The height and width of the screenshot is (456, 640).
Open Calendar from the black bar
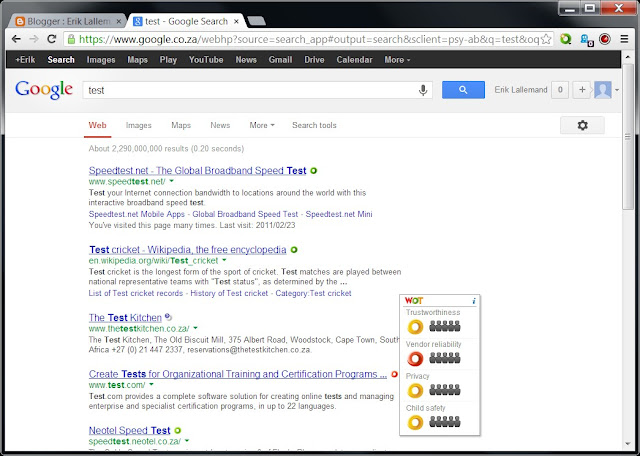click(354, 60)
